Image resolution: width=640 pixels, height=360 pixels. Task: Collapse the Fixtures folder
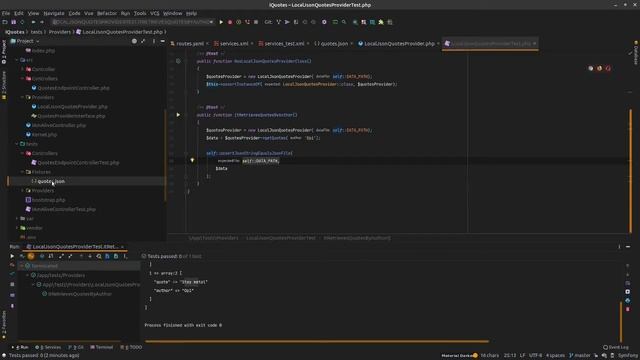pyautogui.click(x=22, y=172)
